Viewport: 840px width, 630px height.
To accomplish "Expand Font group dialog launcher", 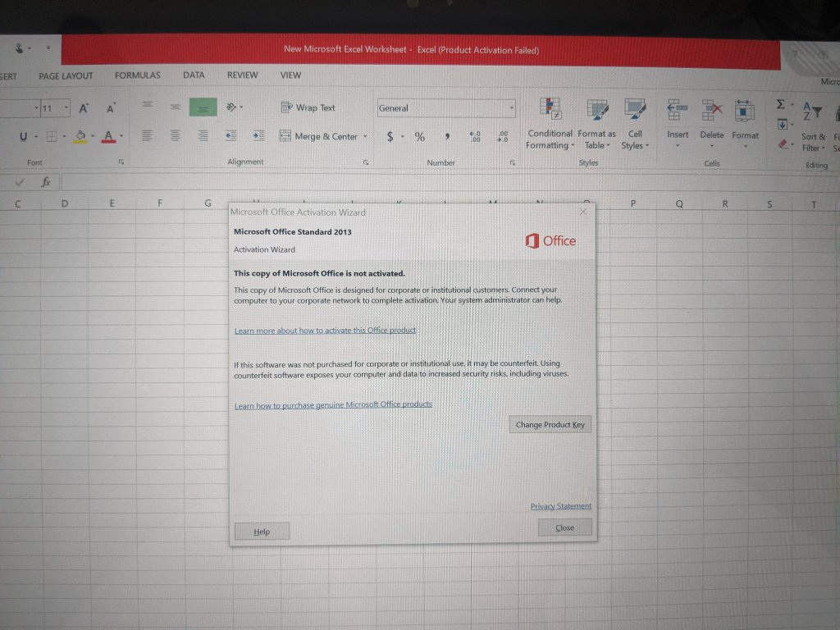I will point(121,162).
